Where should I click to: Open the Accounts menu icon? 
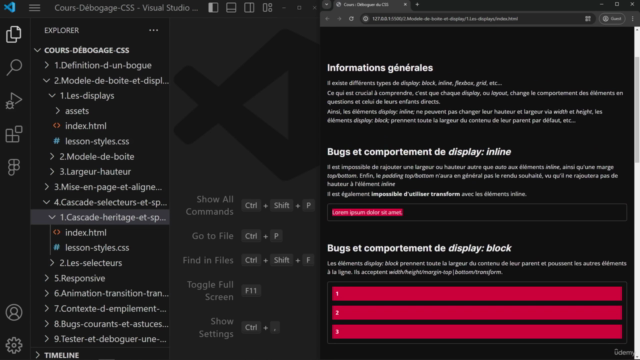[x=13, y=312]
